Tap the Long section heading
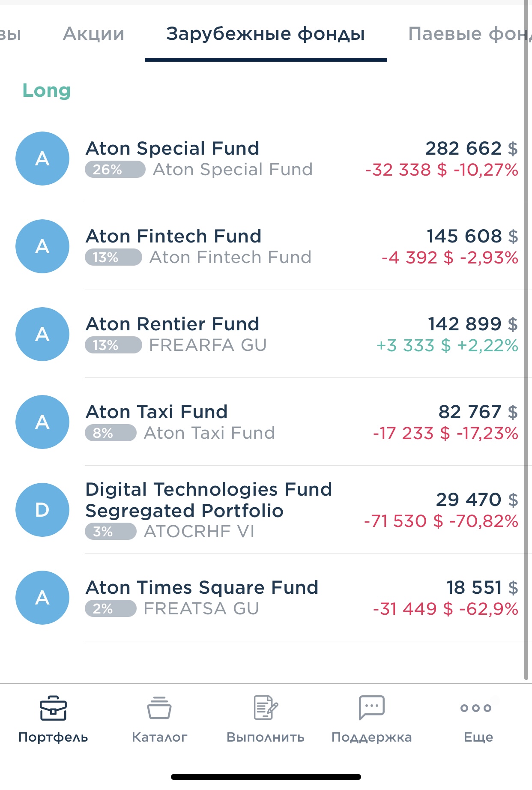 coord(47,91)
